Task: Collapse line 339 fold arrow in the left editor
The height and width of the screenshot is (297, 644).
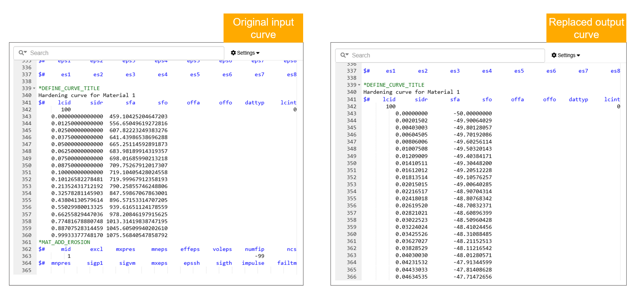Action: coord(34,89)
